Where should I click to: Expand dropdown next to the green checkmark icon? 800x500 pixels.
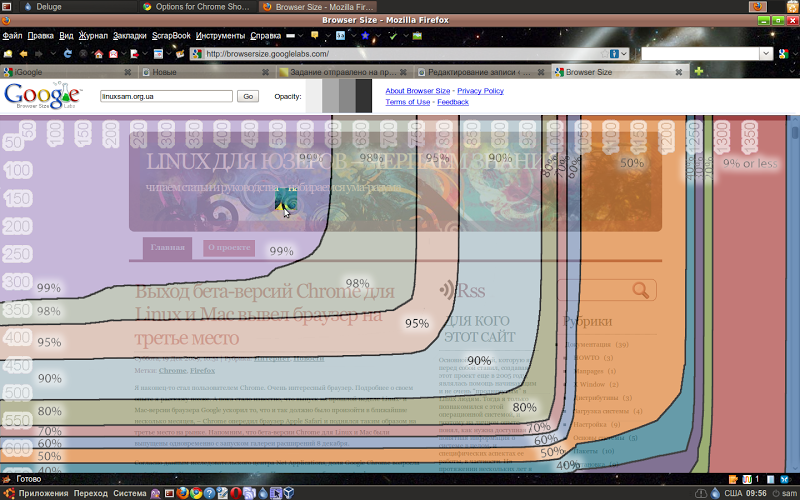point(406,36)
